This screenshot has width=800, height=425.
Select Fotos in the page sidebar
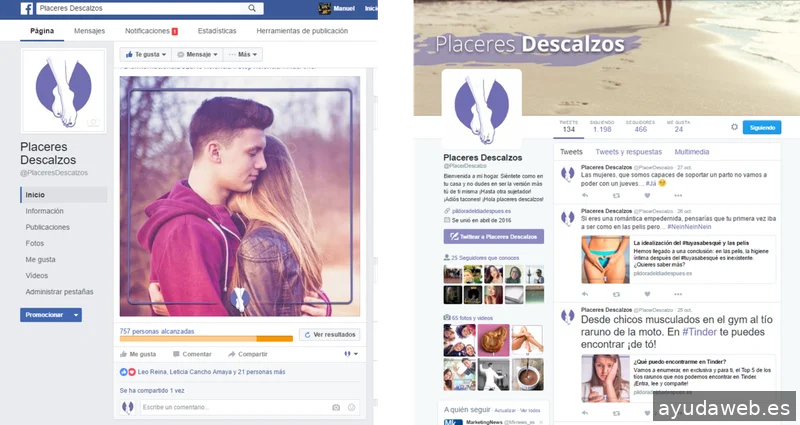point(35,243)
